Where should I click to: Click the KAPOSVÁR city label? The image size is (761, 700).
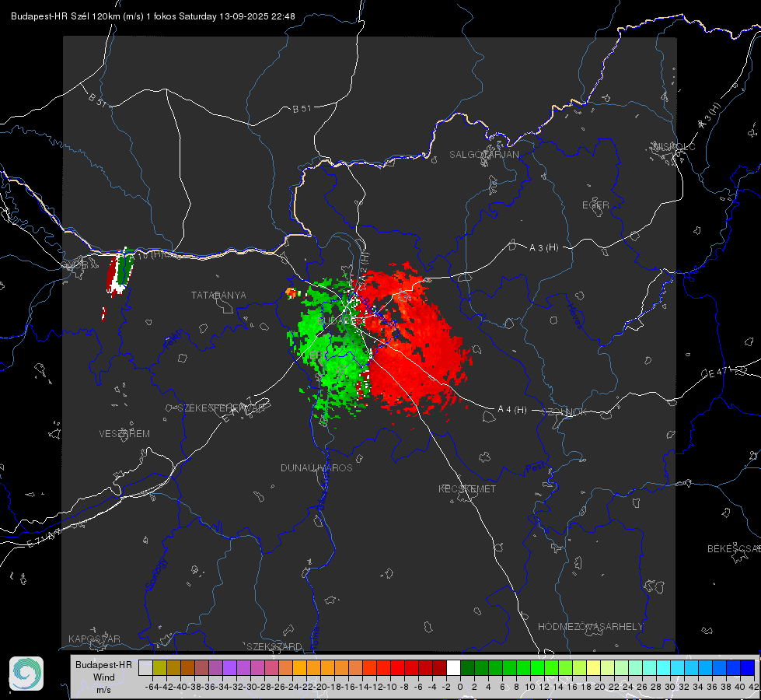(x=94, y=639)
